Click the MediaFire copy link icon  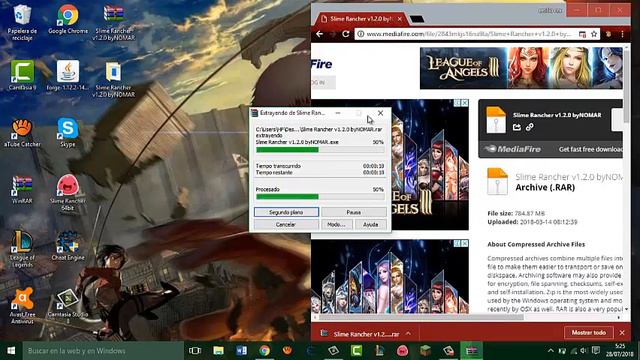529,127
